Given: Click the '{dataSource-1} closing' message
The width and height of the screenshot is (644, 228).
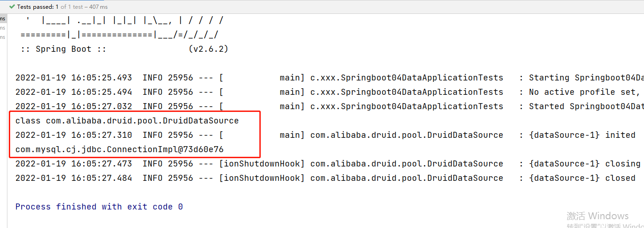Looking at the screenshot, I should (x=585, y=164).
